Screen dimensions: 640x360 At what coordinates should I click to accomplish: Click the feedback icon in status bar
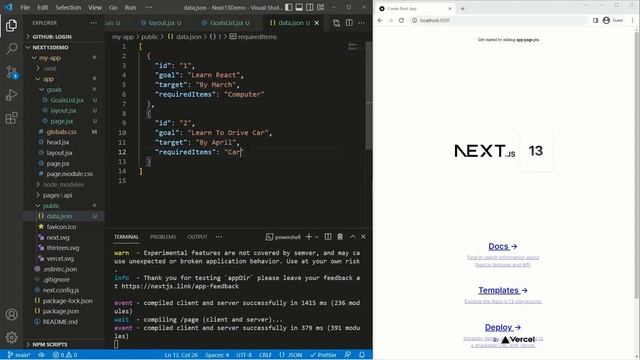point(348,355)
